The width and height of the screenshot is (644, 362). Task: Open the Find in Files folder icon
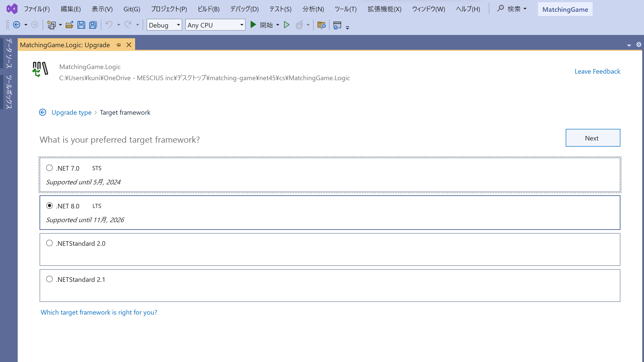[x=321, y=25]
